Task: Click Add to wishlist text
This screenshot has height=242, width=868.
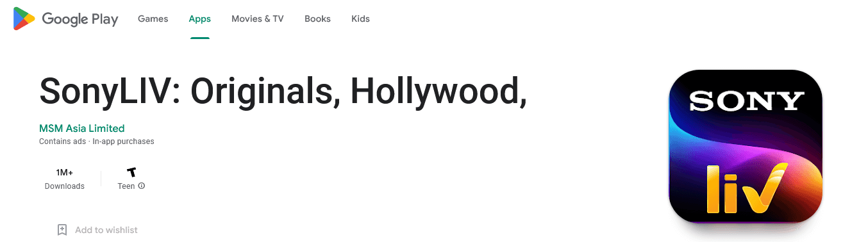Action: [106, 230]
